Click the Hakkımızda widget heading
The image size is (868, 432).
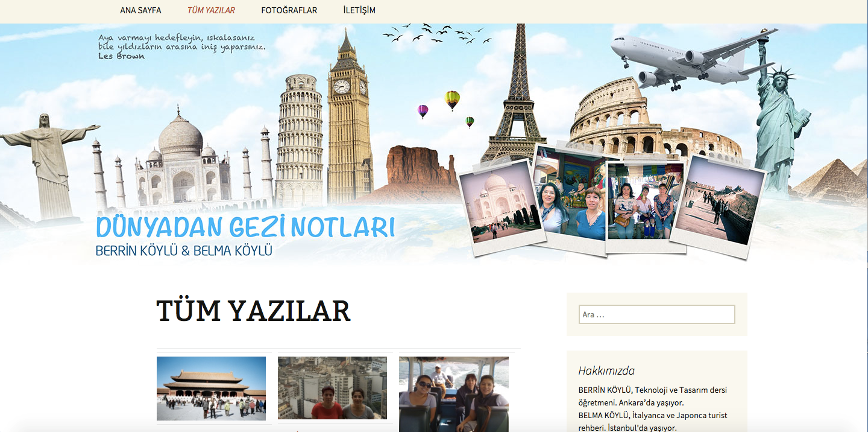click(x=606, y=370)
